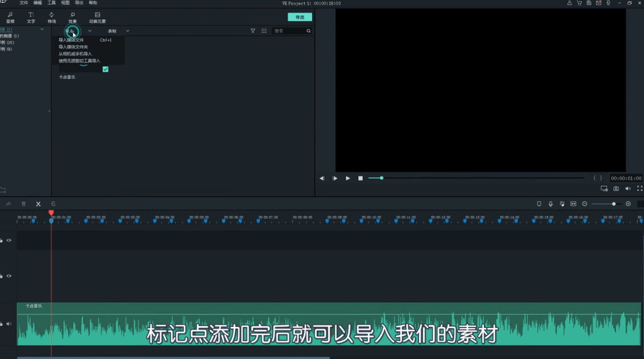Open the import button dropdown arrow

[x=89, y=30]
